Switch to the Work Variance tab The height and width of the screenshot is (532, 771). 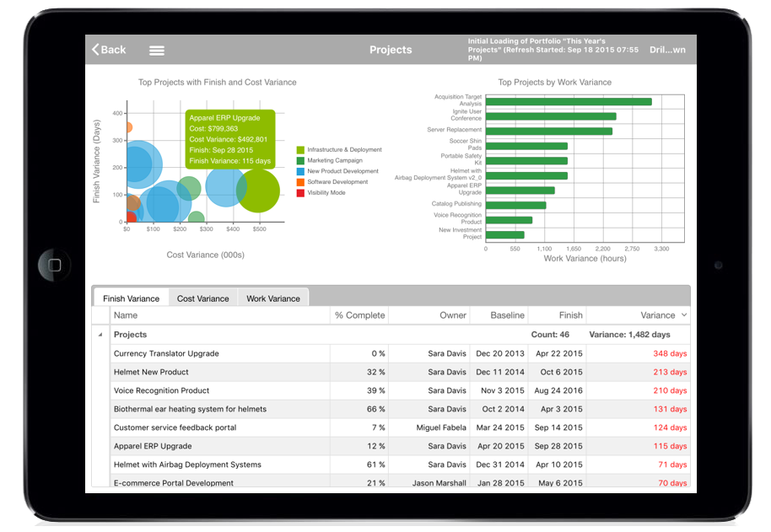272,298
